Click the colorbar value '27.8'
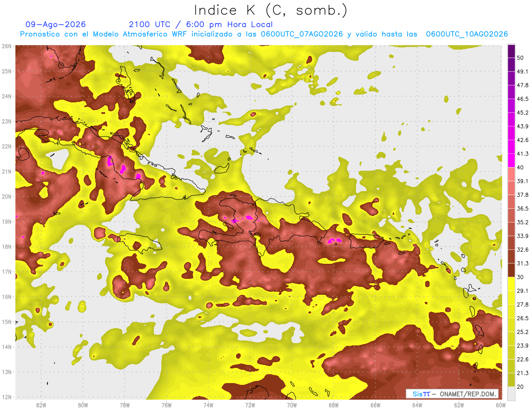 point(523,304)
